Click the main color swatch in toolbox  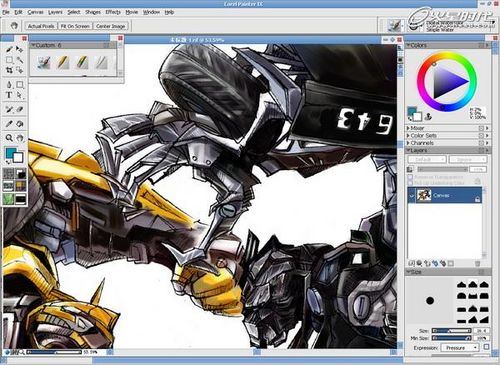[11, 153]
